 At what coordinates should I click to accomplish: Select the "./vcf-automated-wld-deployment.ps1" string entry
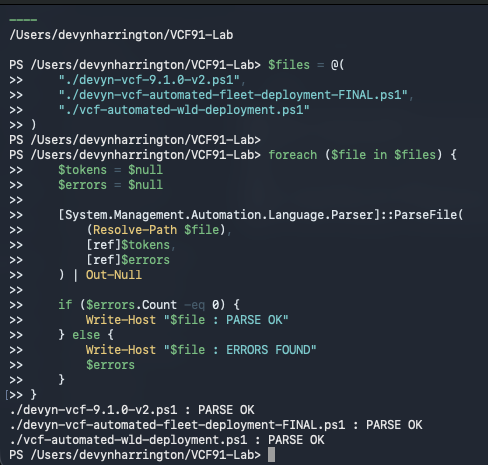[x=184, y=110]
